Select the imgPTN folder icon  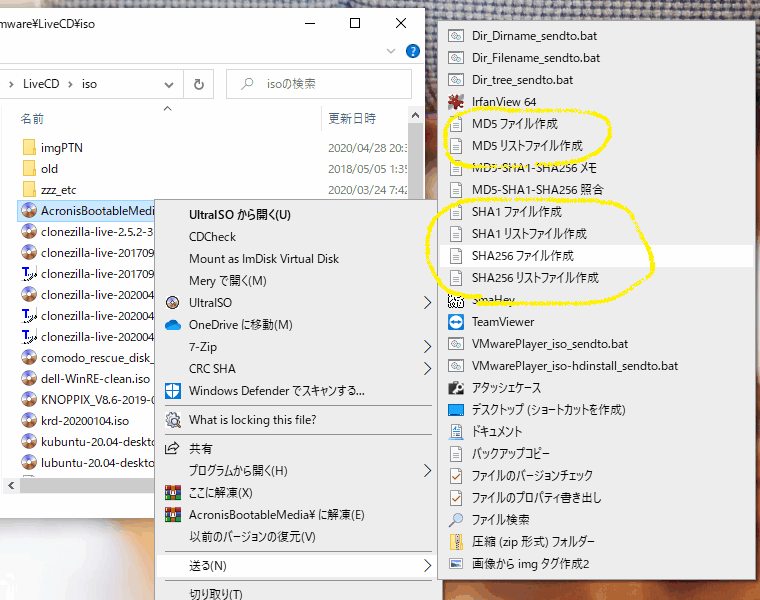(29, 147)
